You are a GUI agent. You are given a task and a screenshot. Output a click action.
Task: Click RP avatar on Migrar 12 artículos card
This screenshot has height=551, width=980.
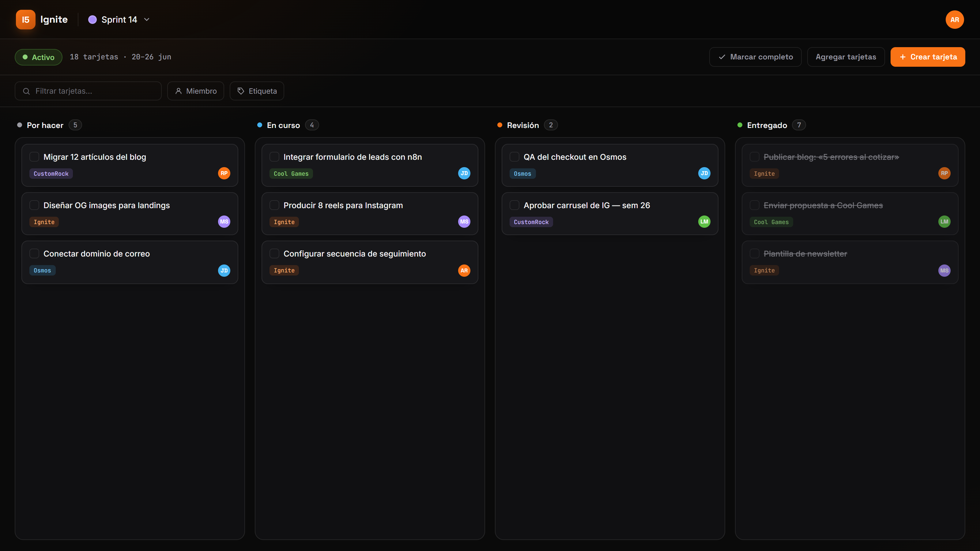pyautogui.click(x=224, y=173)
